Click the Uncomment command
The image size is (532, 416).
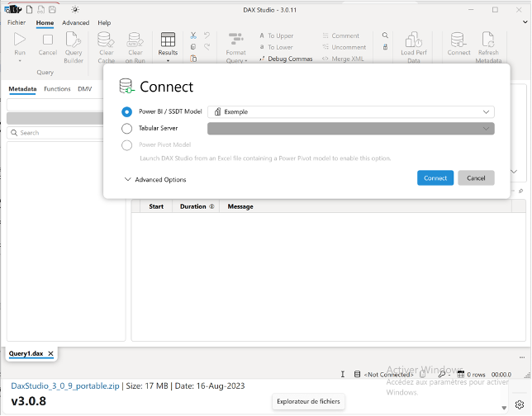(x=344, y=47)
